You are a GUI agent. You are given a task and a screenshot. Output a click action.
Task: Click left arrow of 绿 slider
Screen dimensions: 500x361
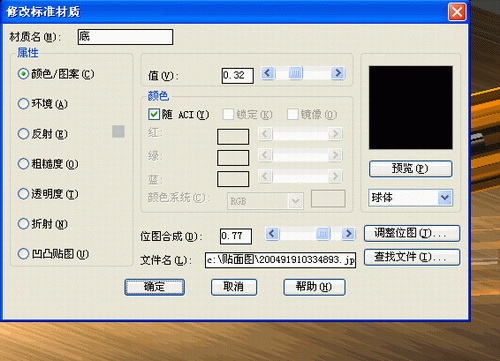[265, 155]
